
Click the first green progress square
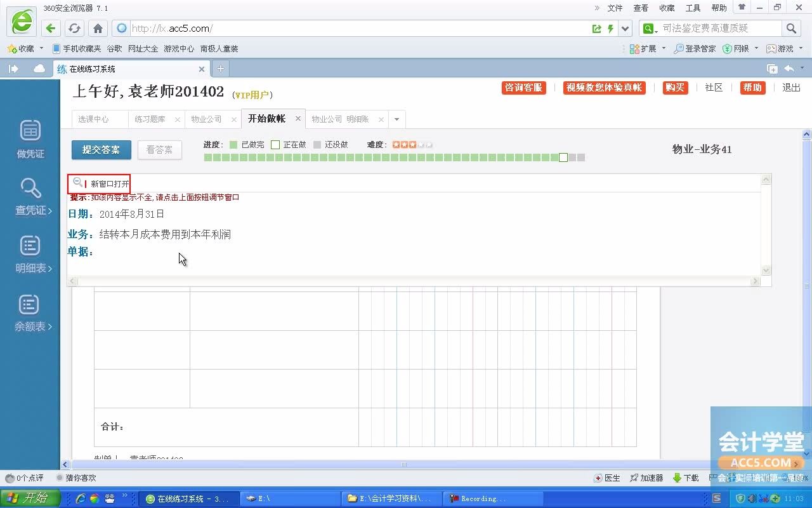pos(208,157)
